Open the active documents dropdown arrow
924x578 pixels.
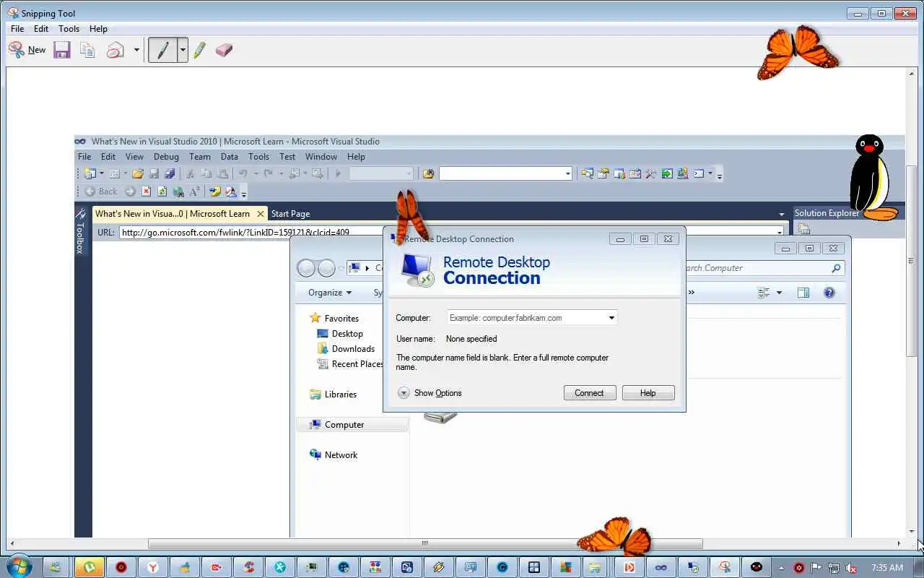(781, 214)
